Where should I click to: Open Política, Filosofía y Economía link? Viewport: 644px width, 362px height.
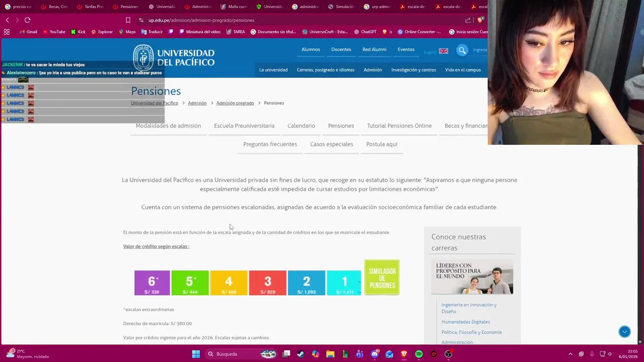pyautogui.click(x=471, y=332)
